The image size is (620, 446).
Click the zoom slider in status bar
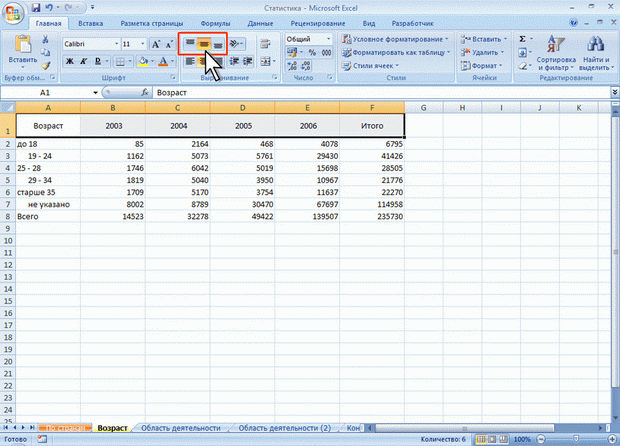tap(576, 439)
